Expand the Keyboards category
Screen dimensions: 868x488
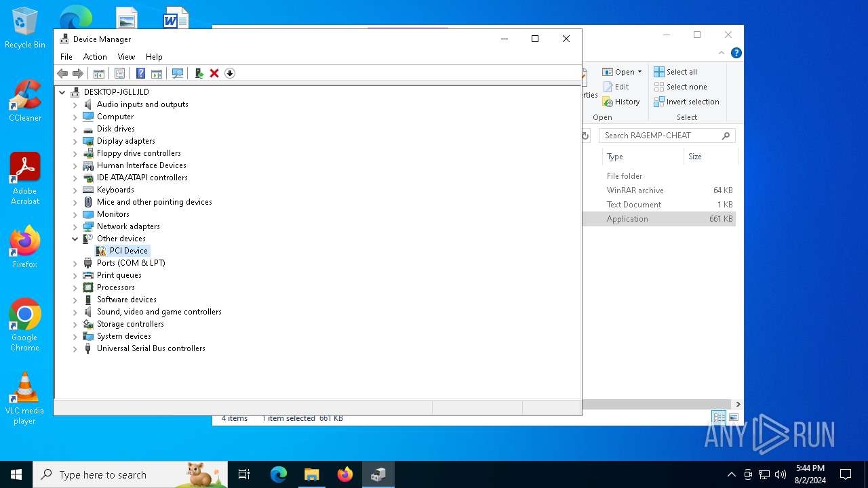[75, 190]
